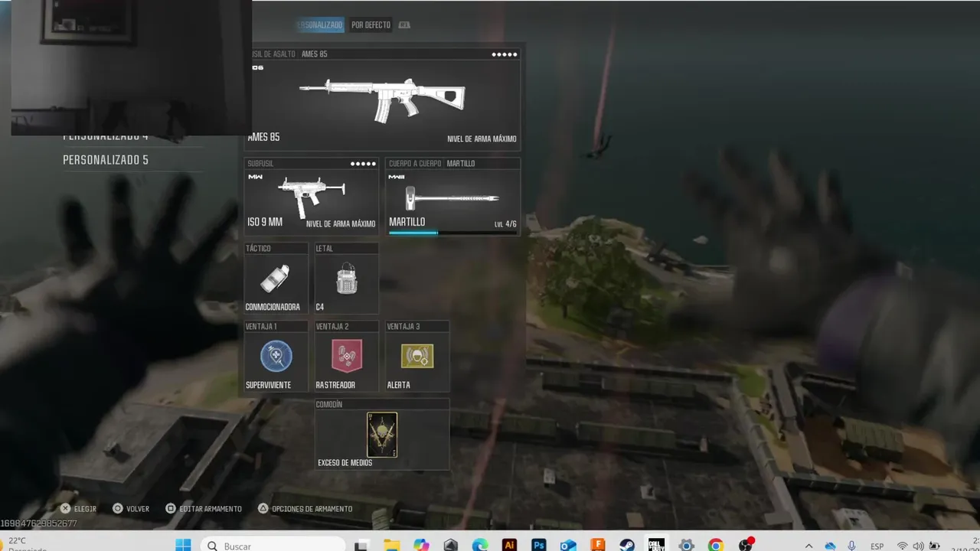This screenshot has height=551, width=980.
Task: Open Microsoft Edge from the taskbar
Action: [x=480, y=545]
